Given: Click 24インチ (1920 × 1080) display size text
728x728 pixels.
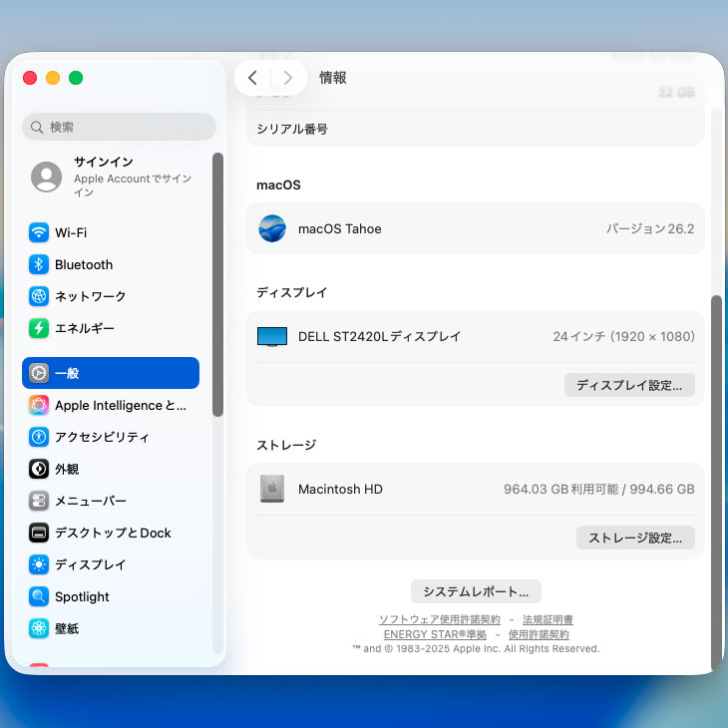Looking at the screenshot, I should coord(623,336).
